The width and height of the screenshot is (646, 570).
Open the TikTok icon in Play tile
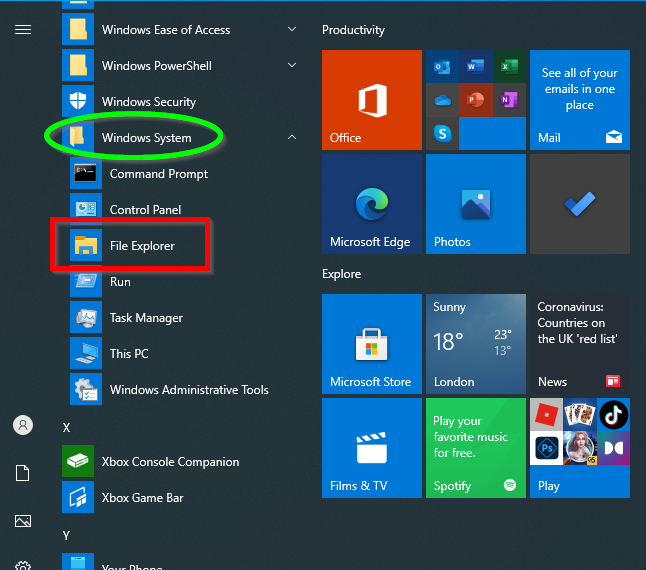pos(613,415)
